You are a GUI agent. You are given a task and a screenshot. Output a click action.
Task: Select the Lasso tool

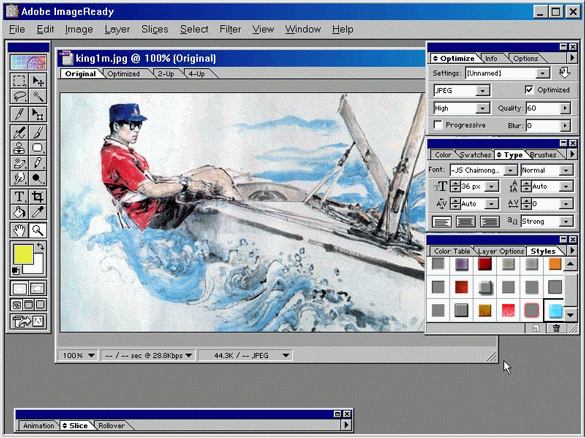19,96
